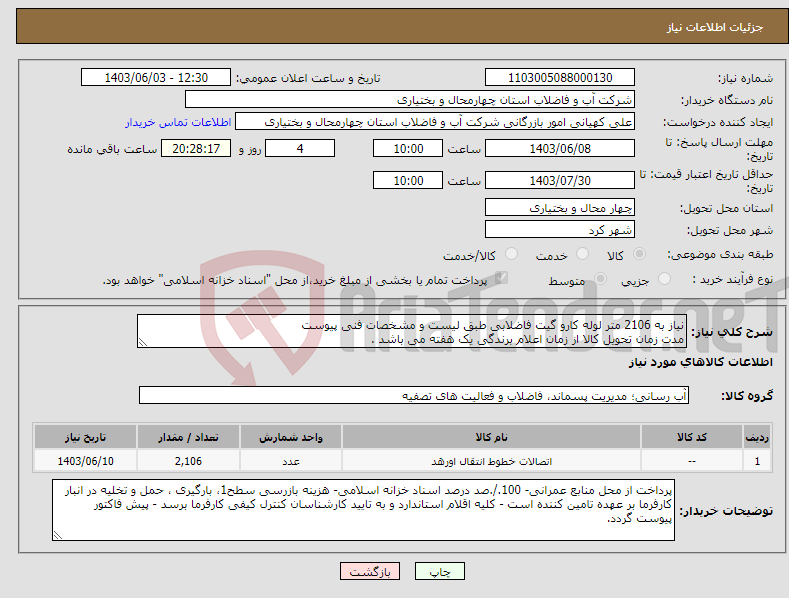Click the goods code cell showing --
The image size is (789, 598).
coord(691,461)
